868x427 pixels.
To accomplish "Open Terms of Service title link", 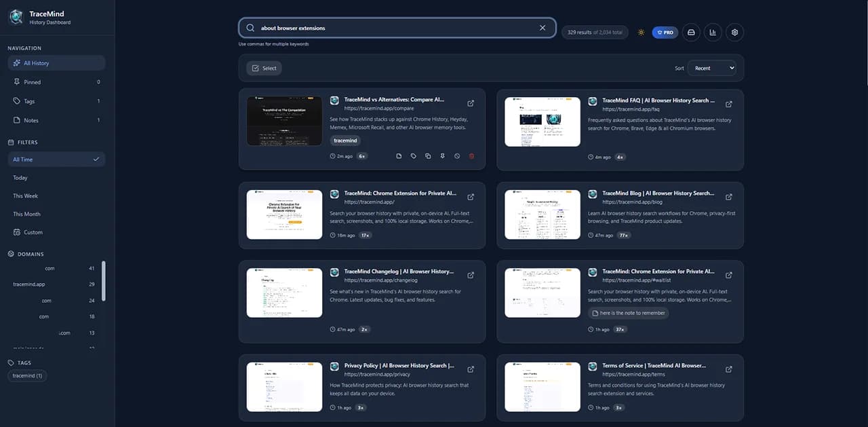I will pyautogui.click(x=654, y=365).
